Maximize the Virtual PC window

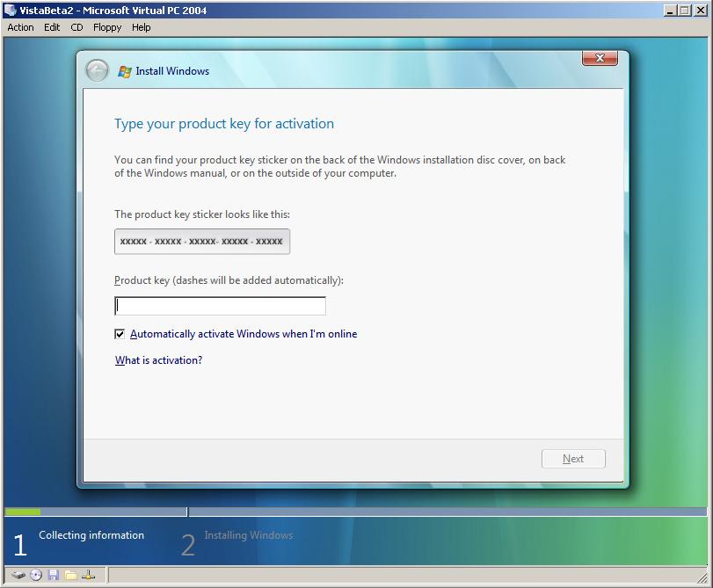click(x=685, y=10)
